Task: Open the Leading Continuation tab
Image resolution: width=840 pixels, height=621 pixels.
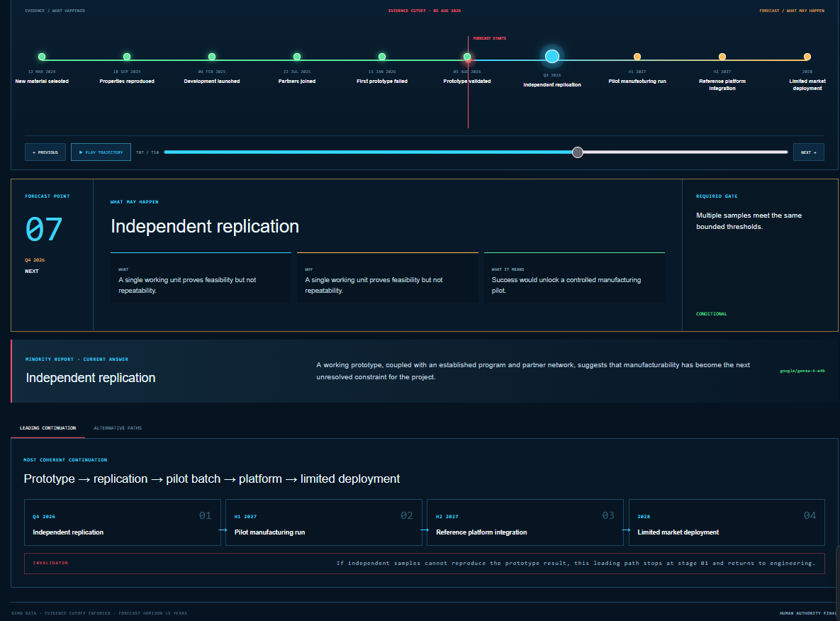Action: [x=47, y=428]
